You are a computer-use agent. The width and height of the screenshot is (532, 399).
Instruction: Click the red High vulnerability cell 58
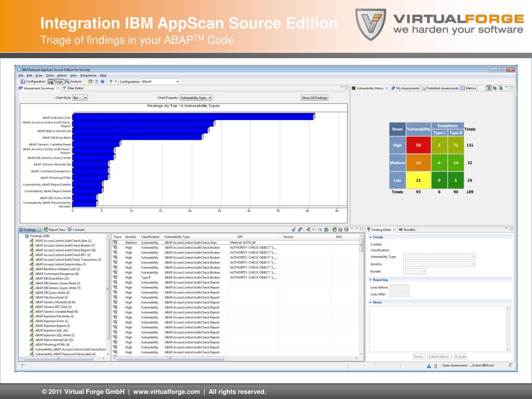418,145
